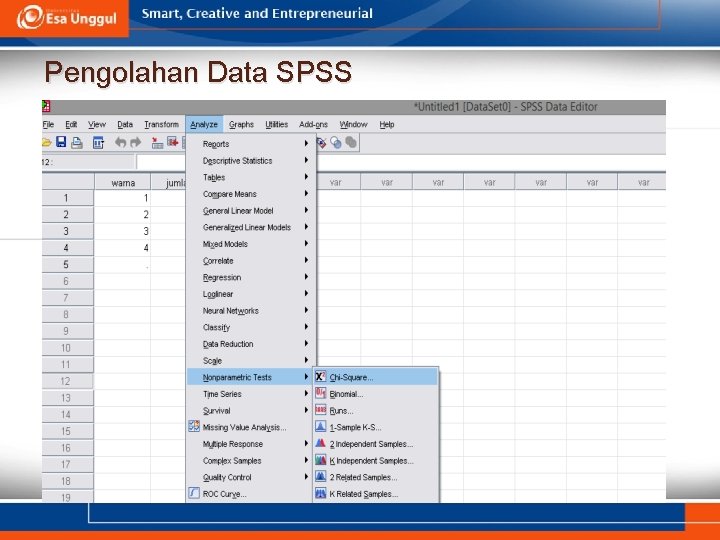Select 1-Sample K-S... entry

click(376, 427)
